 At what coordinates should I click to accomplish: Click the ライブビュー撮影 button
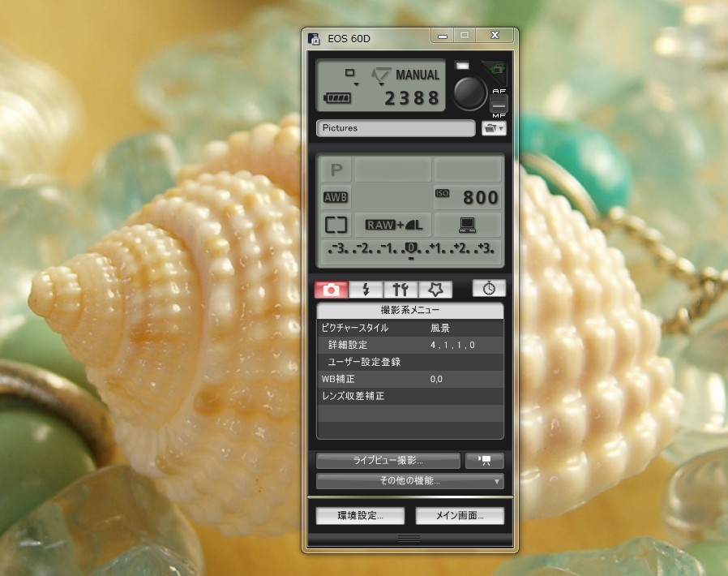point(388,460)
